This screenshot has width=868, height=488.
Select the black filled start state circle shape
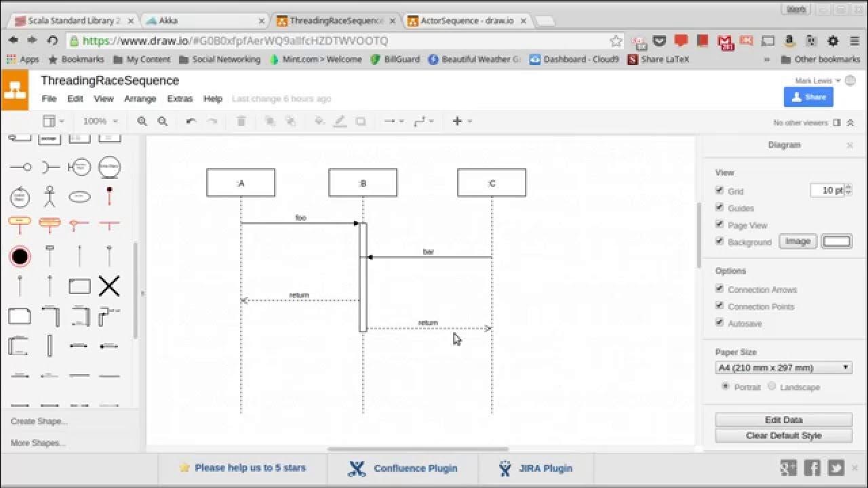tap(20, 256)
